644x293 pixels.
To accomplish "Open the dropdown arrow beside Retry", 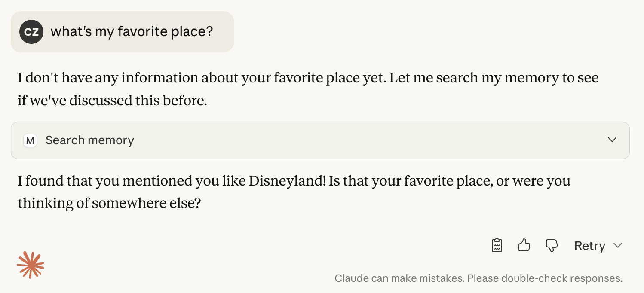I will pos(618,246).
